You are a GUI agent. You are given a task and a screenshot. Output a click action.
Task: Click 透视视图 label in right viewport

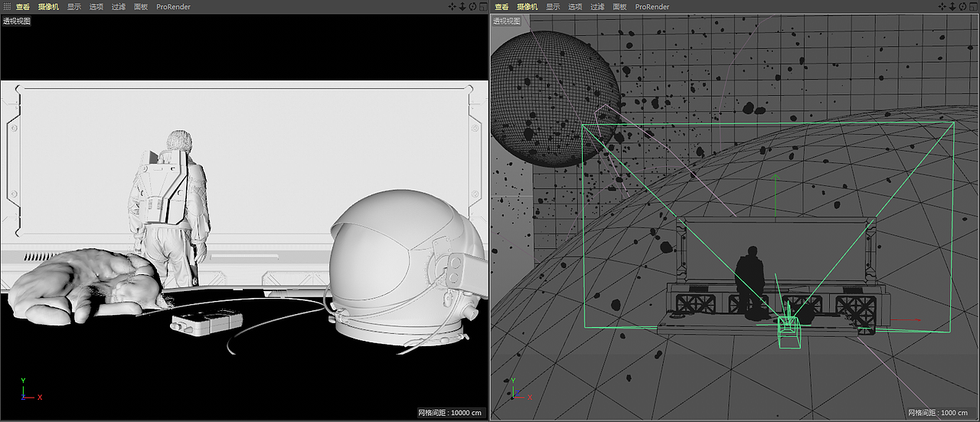pos(507,21)
